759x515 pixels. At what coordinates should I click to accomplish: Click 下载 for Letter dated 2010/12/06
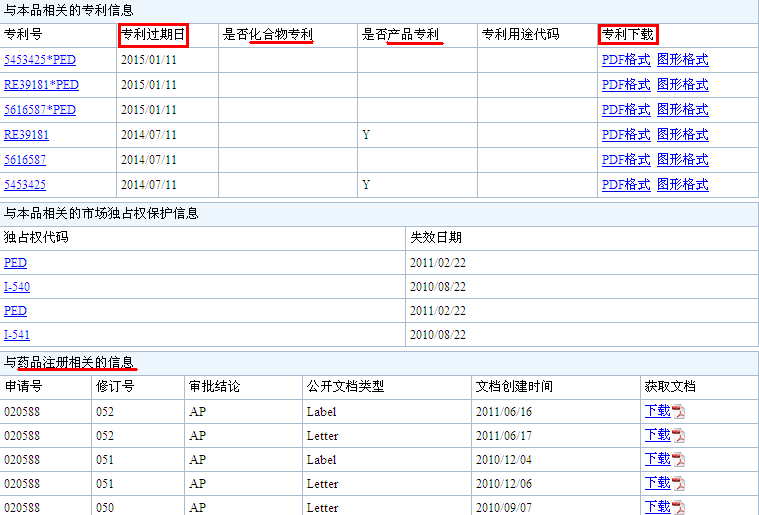[x=657, y=483]
